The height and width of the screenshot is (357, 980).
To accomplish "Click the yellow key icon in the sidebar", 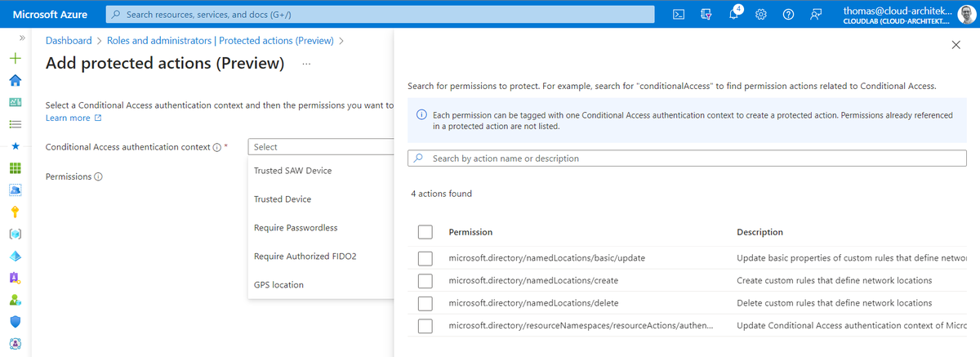I will click(x=15, y=212).
